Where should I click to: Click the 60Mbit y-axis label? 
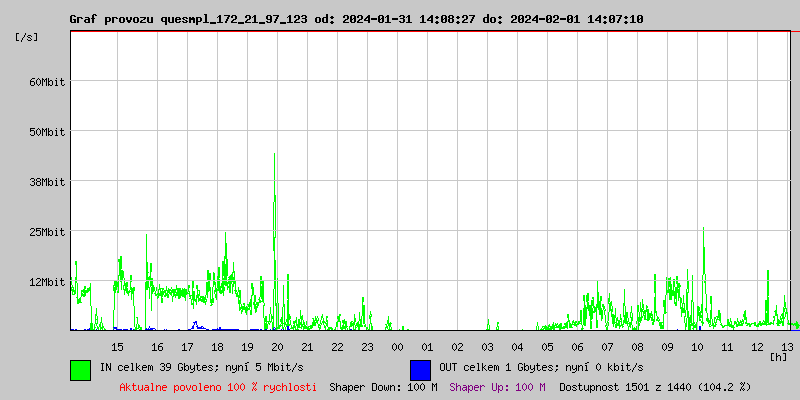46,82
